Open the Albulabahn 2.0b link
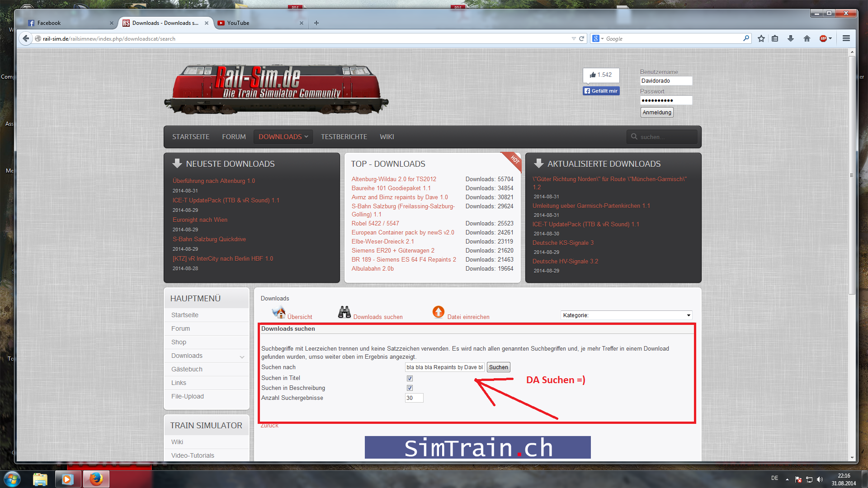Viewport: 868px width, 488px height. [x=373, y=269]
